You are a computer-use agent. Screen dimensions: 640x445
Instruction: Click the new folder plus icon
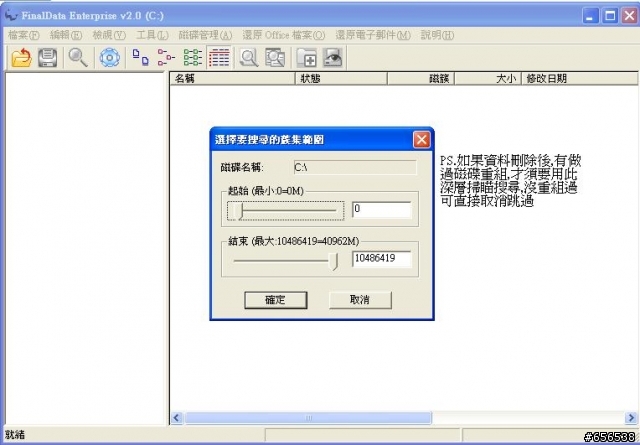pyautogui.click(x=306, y=58)
